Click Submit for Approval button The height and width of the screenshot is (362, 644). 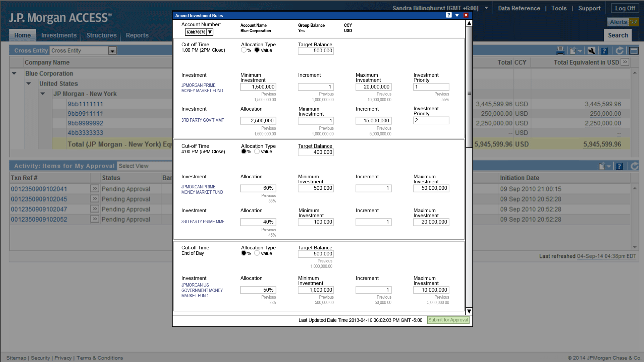coord(448,320)
